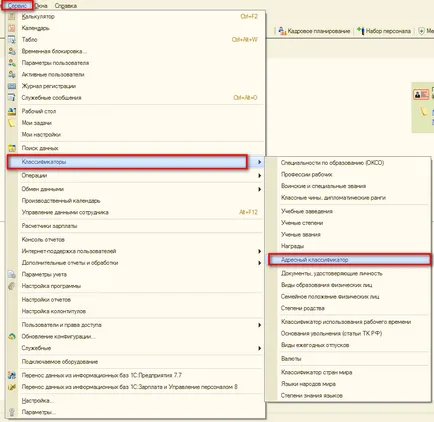The width and height of the screenshot is (434, 422).
Task: Open Языки народов мира classifier
Action: tap(308, 384)
